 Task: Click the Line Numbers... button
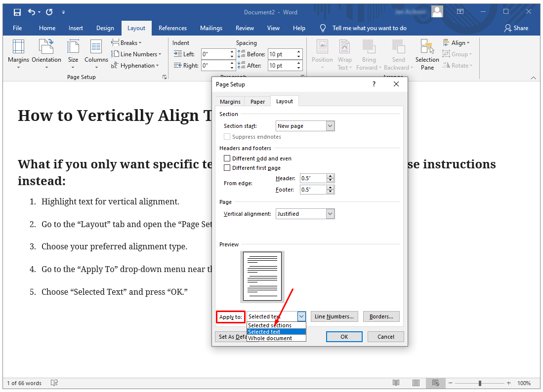click(x=334, y=316)
